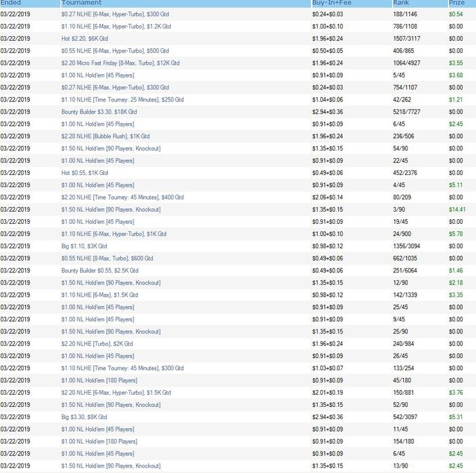Open $1.10 NLHE Hyper-Turbo $1.2K Gtd tournament

coord(116,27)
